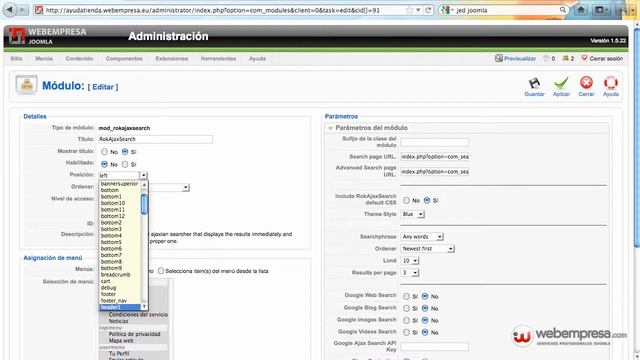Click the Webempresa Joomla logo
Screen dimensions: 640x360
(x=47, y=36)
